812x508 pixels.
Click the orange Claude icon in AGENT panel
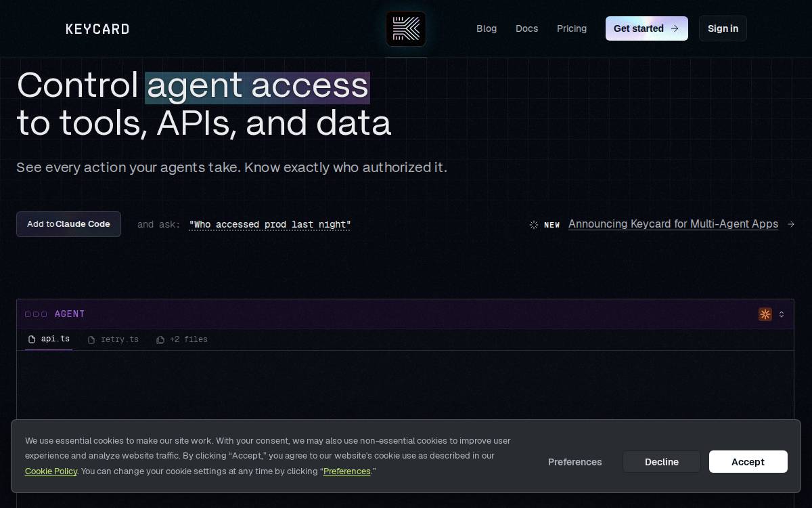pos(765,314)
